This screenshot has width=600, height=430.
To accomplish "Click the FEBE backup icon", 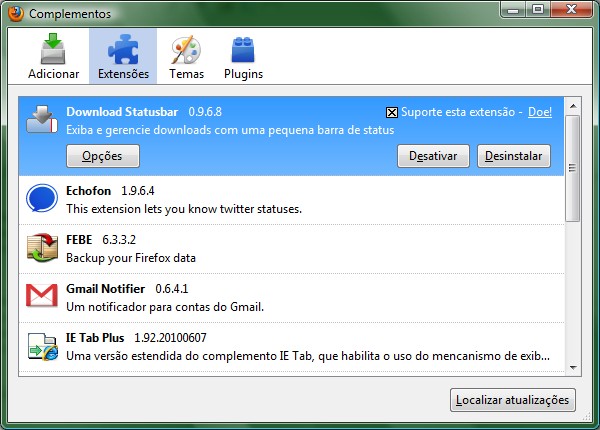I will [x=42, y=248].
